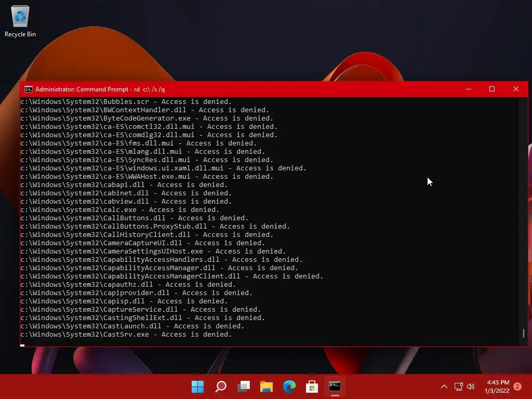Click the BWContextHandler.dll line
Viewport: 532px width, 399px height.
[144, 110]
